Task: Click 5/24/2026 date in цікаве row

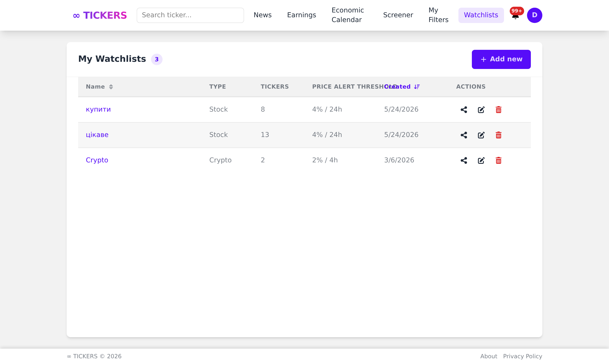Action: 401,135
